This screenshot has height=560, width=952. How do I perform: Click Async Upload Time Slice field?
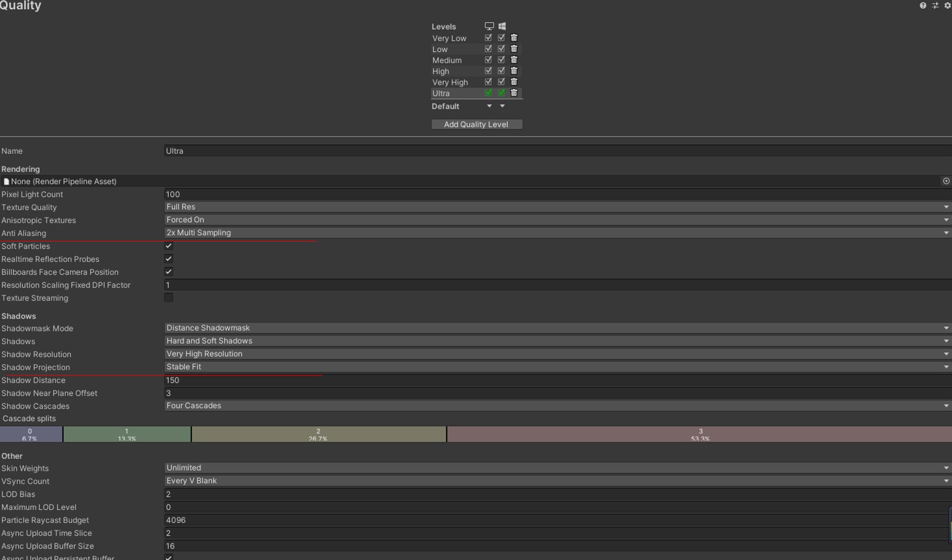click(x=558, y=533)
